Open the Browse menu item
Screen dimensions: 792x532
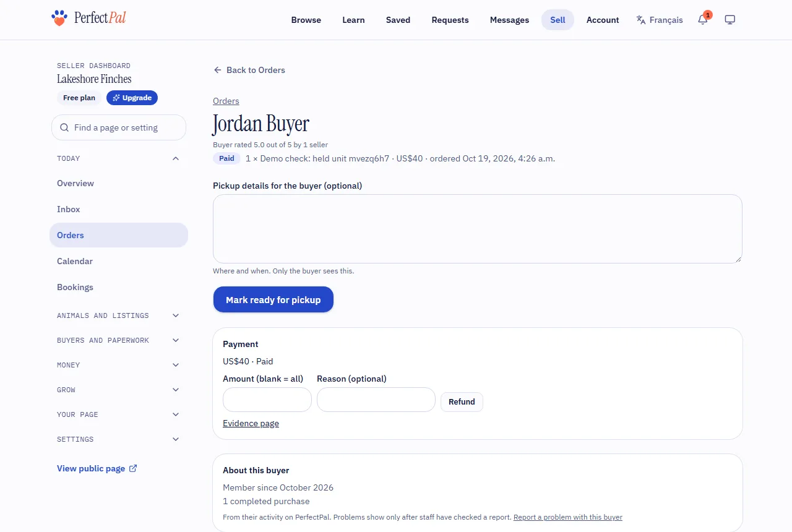click(306, 20)
